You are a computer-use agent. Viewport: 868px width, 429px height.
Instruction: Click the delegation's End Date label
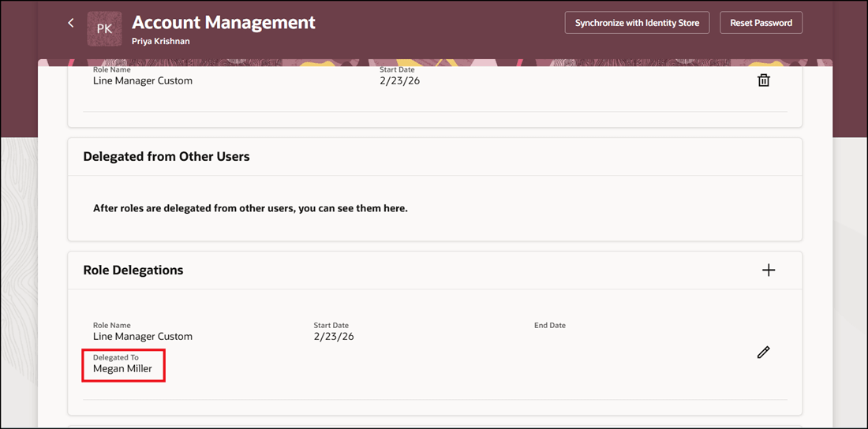coord(550,326)
